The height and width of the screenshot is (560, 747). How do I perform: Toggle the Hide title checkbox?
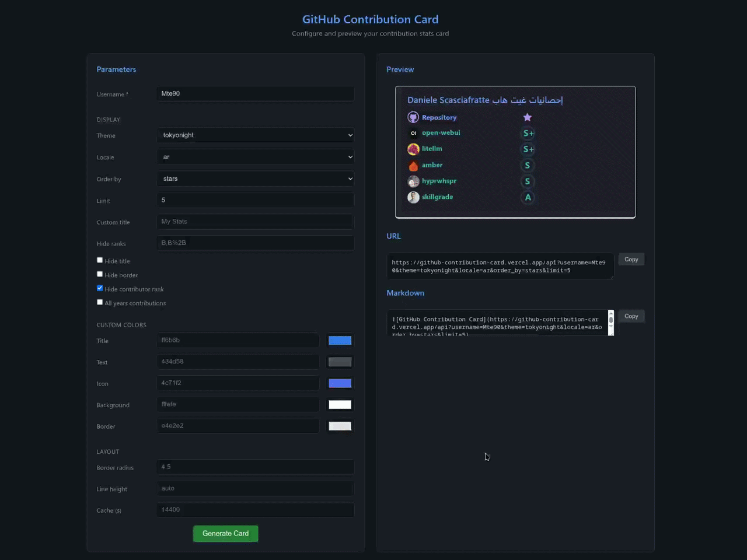pos(100,260)
